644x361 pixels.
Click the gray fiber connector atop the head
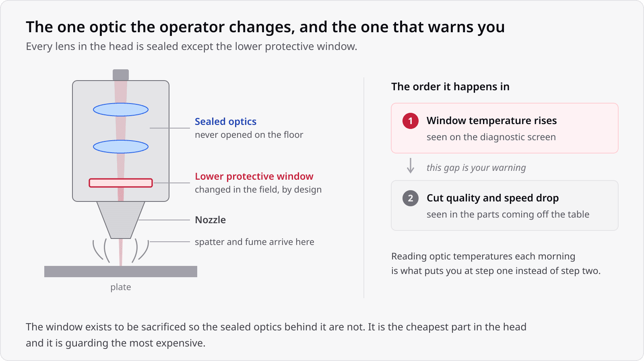coord(121,75)
